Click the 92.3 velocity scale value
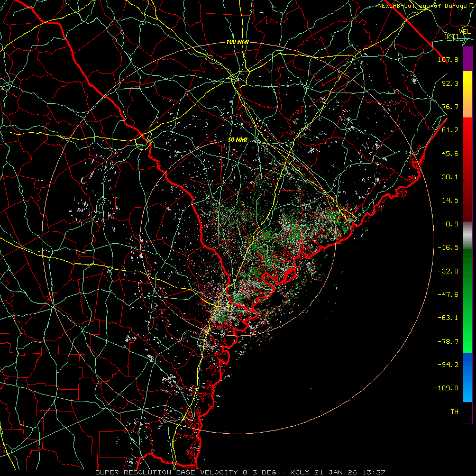The image size is (476, 476). [x=450, y=83]
